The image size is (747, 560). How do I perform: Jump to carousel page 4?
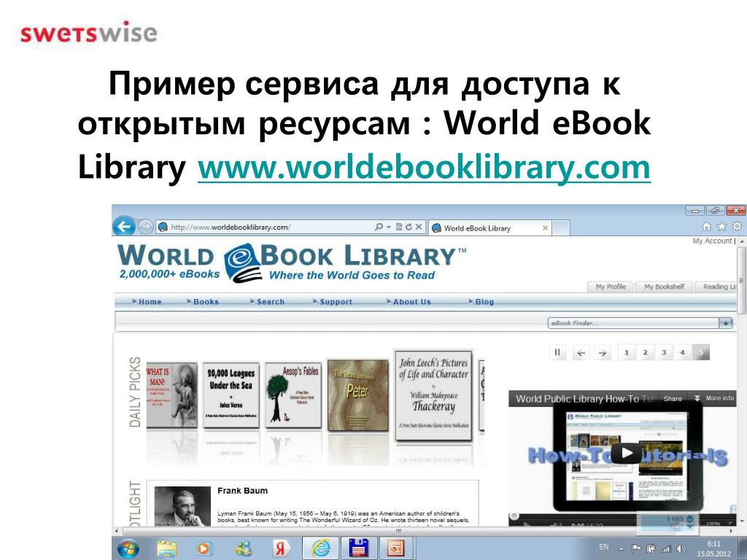[x=682, y=352]
